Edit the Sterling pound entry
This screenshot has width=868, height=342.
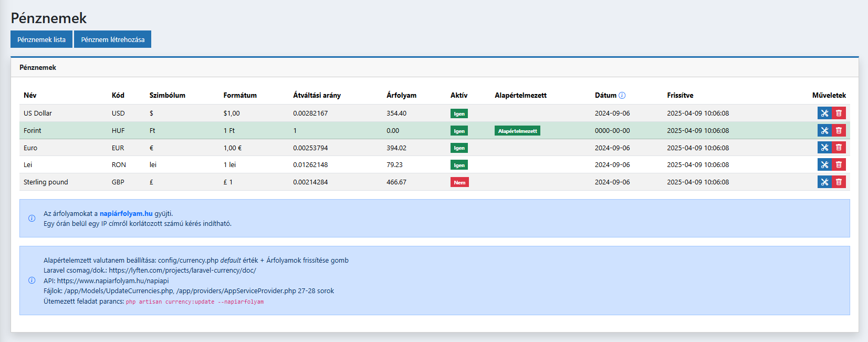[824, 182]
